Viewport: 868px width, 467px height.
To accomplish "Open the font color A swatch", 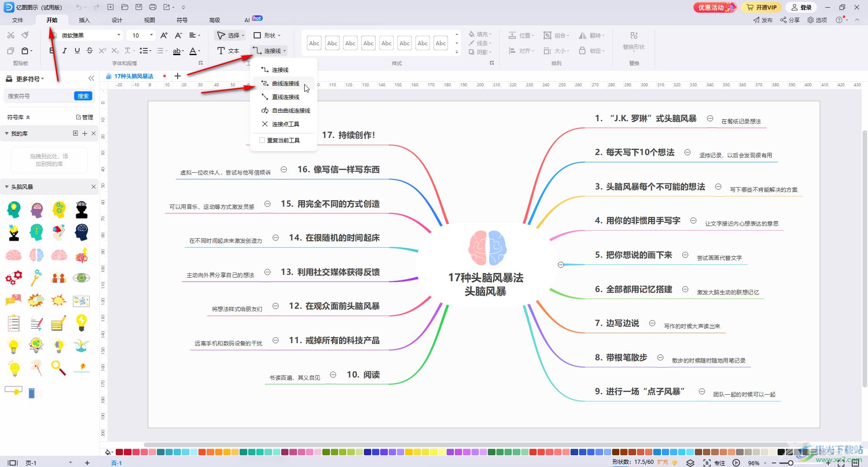I will click(x=193, y=51).
